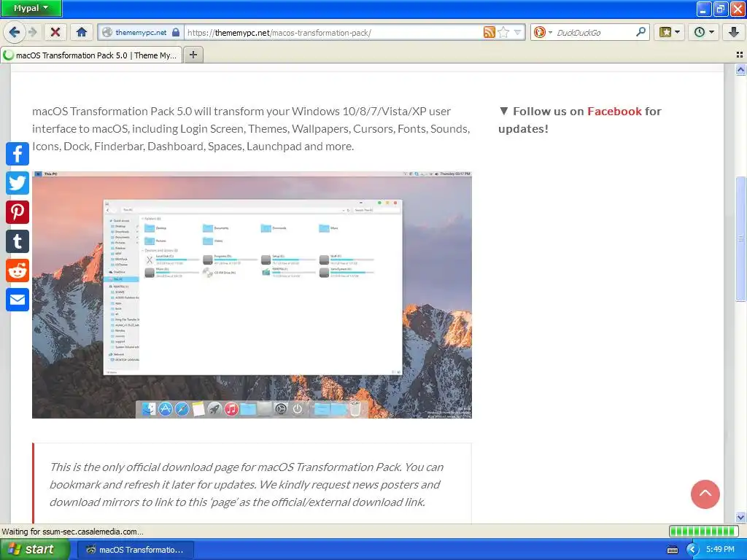Share the page by email icon
This screenshot has height=560, width=747.
pyautogui.click(x=18, y=300)
